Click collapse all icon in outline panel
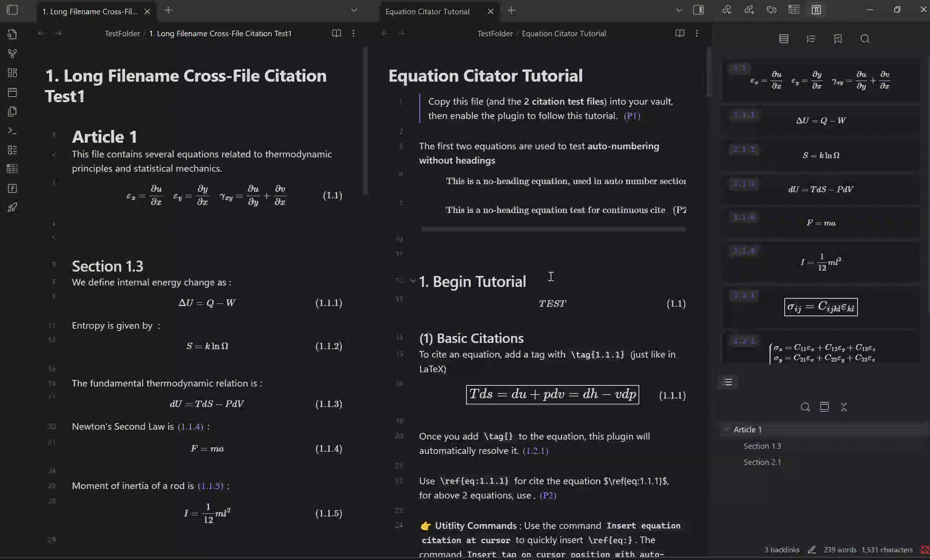The image size is (930, 560). pyautogui.click(x=844, y=407)
